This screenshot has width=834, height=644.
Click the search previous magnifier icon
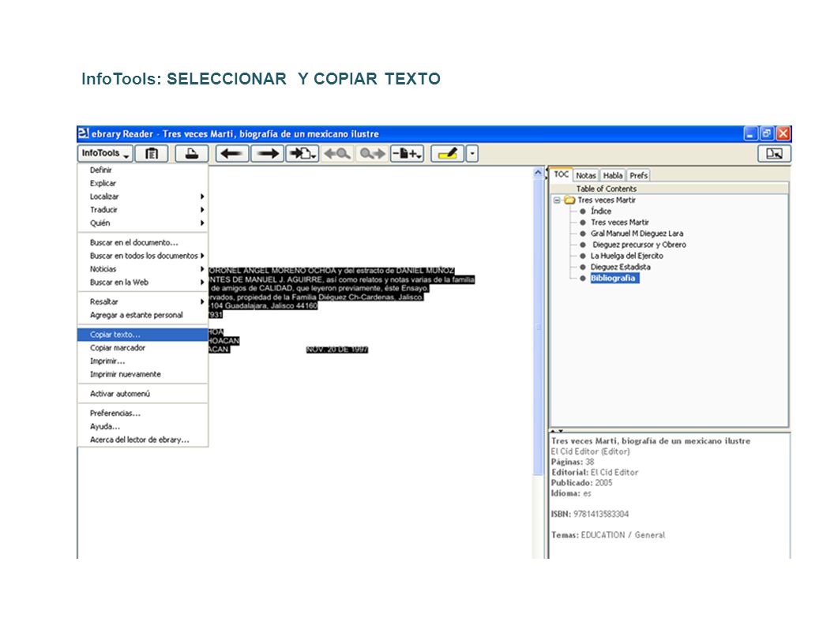[x=337, y=154]
